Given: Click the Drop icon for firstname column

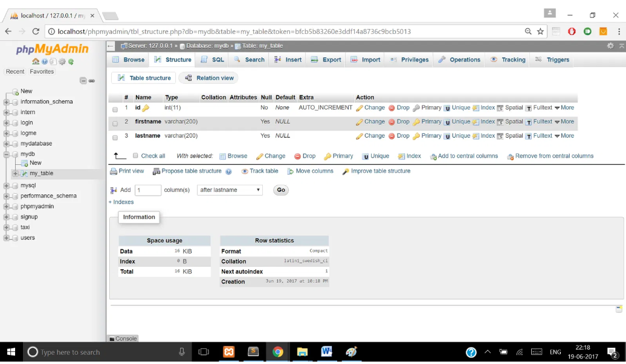Looking at the screenshot, I should (x=392, y=122).
